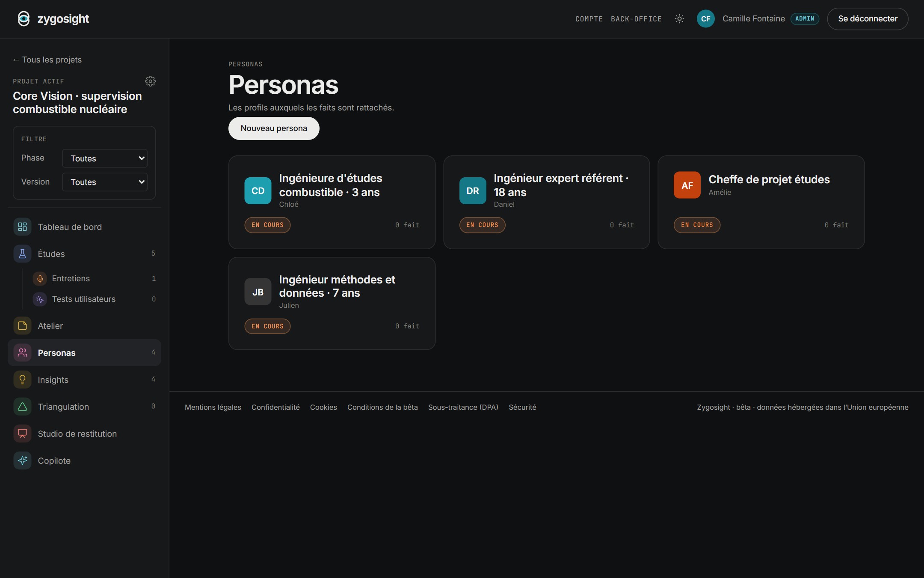
Task: Open Ingénieur méthodes et données persona card
Action: pyautogui.click(x=332, y=304)
